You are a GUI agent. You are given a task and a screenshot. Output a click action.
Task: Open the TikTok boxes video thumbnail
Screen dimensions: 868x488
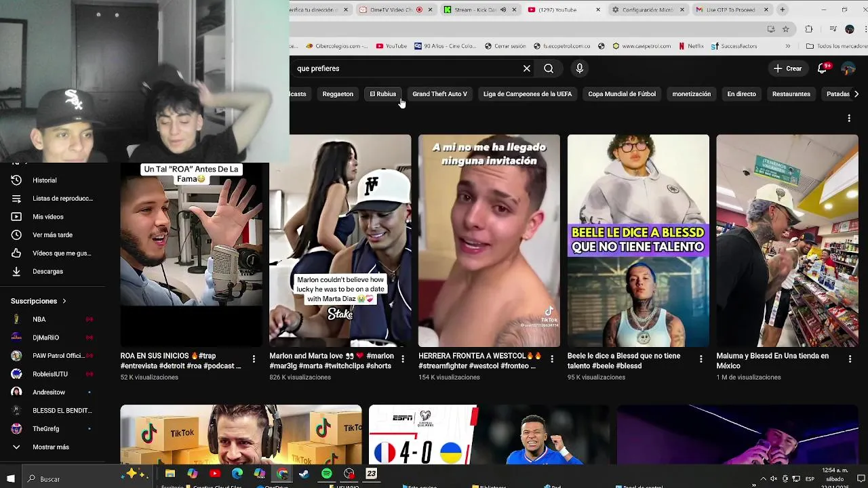241,434
